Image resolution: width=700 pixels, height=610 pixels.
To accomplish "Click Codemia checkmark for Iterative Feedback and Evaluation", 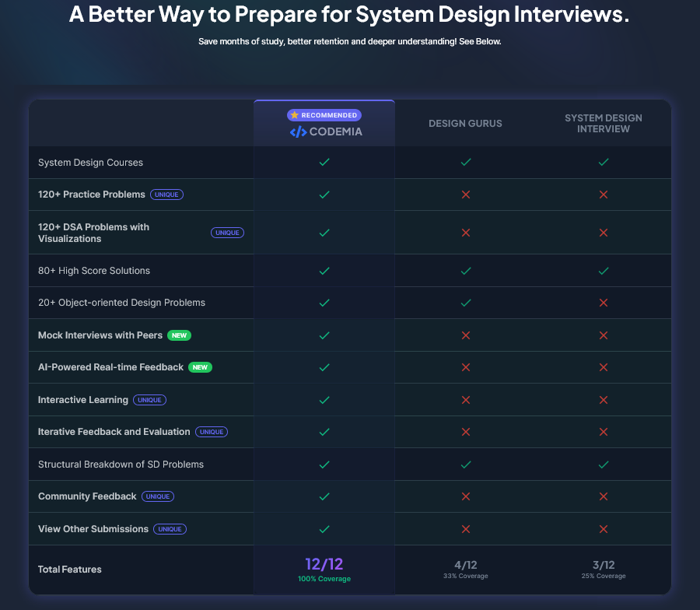I will coord(324,432).
